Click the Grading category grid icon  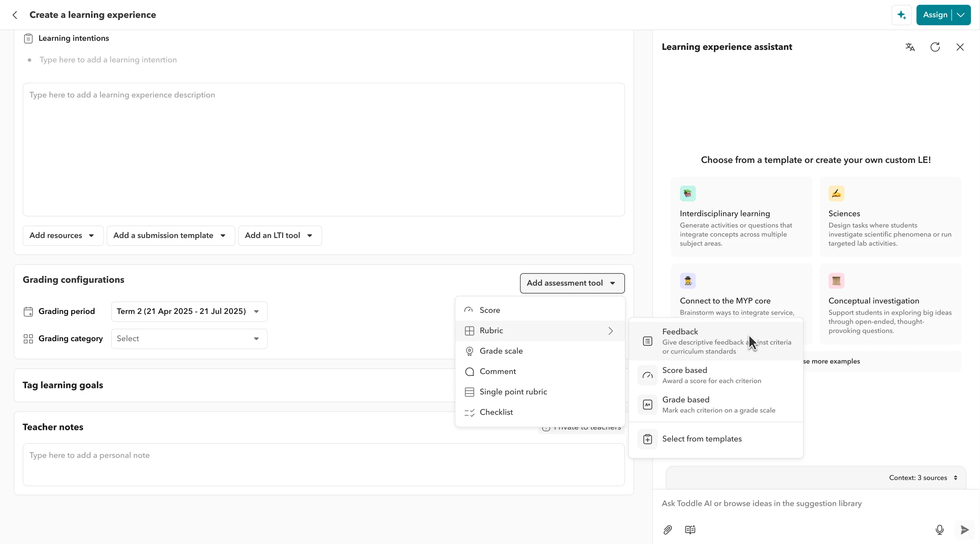tap(28, 339)
